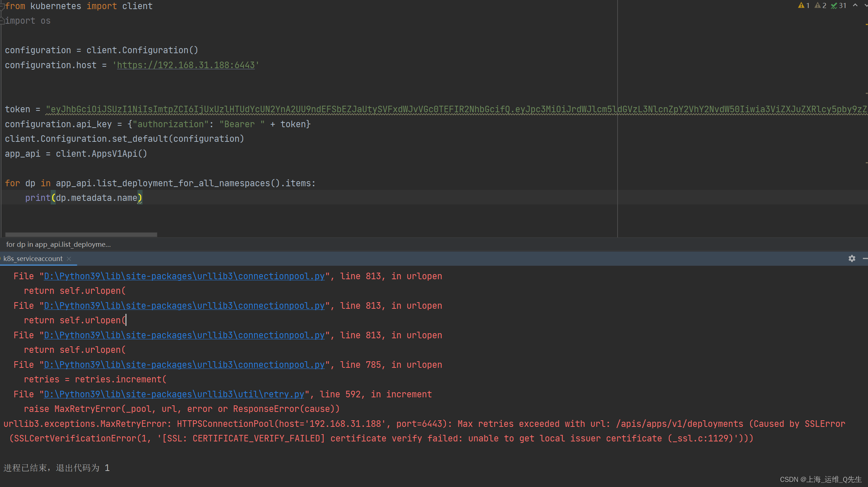The width and height of the screenshot is (868, 487).
Task: Click the weak warning indicator showing 2
Action: [821, 5]
